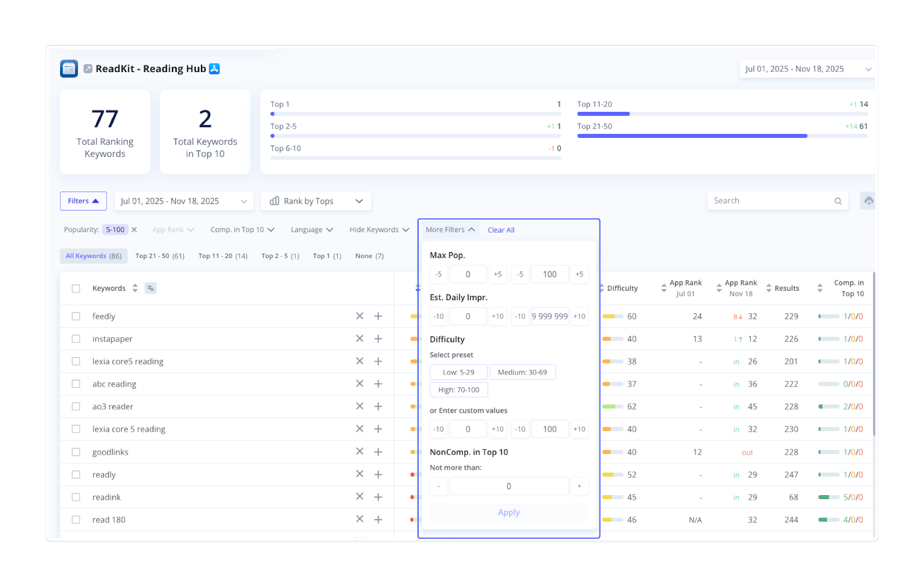
Task: Sort by Comp. in Top 10 column
Action: 820,288
